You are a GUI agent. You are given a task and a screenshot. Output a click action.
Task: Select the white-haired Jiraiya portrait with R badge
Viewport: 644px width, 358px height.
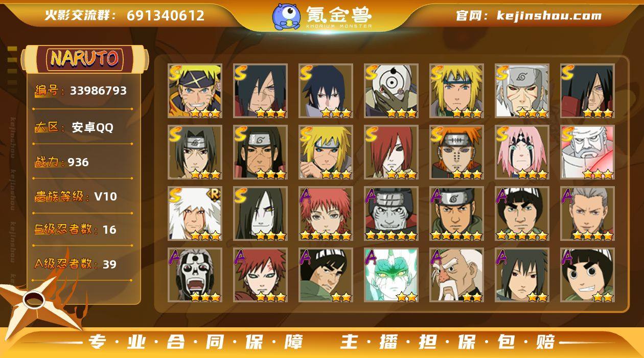coord(195,214)
